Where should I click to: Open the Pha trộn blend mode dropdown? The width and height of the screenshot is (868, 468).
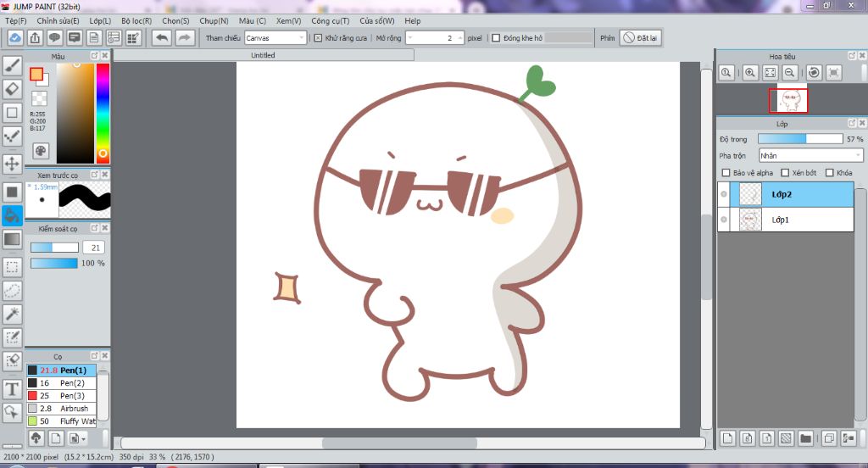(x=810, y=156)
